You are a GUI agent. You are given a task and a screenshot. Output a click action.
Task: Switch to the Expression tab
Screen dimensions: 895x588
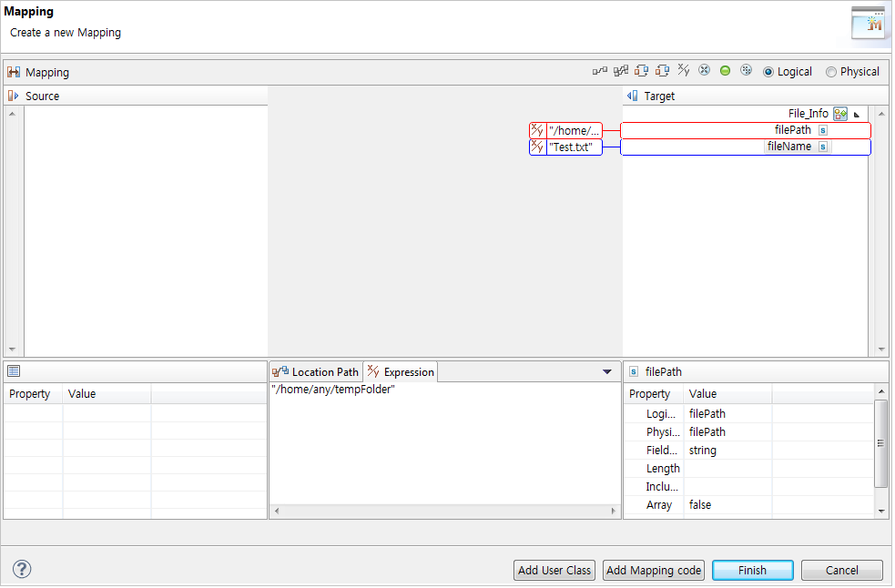point(401,371)
